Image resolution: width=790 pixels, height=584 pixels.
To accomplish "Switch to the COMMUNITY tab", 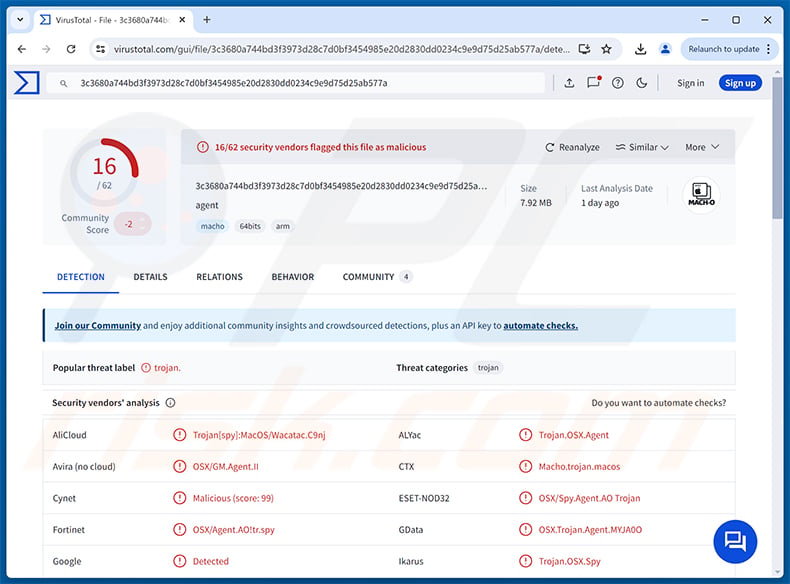I will pos(377,277).
